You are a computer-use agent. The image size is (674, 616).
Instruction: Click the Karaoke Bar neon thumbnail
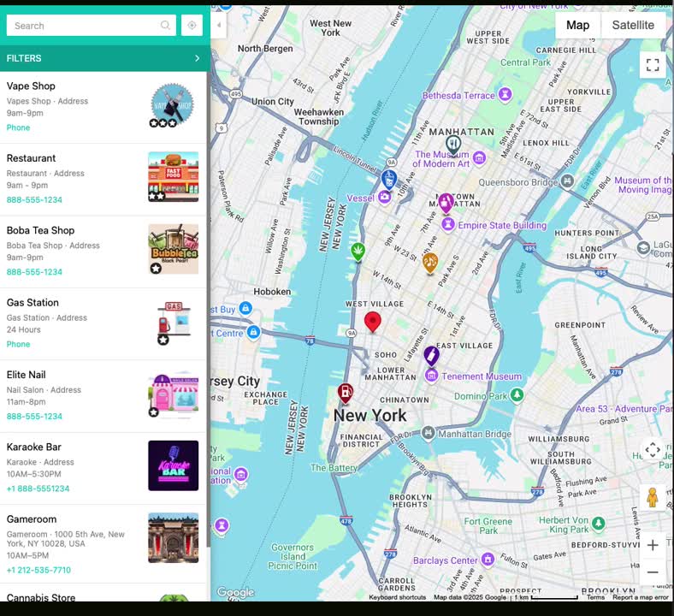[x=174, y=465]
